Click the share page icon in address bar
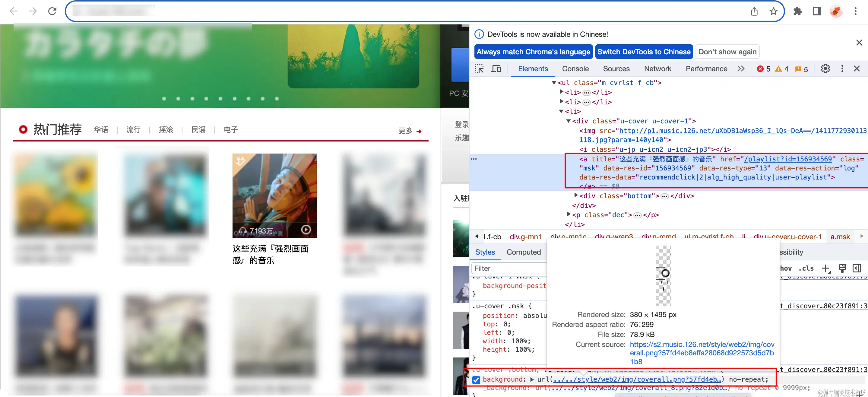This screenshot has width=868, height=397. [754, 11]
